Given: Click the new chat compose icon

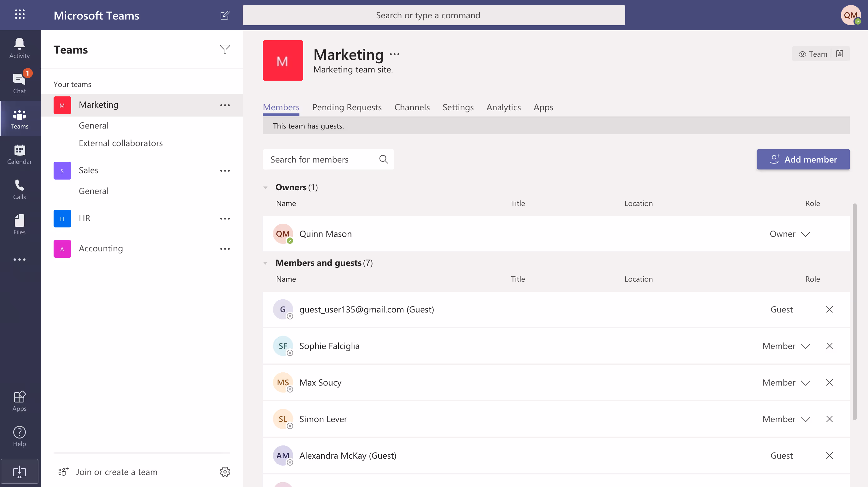Looking at the screenshot, I should pyautogui.click(x=225, y=15).
